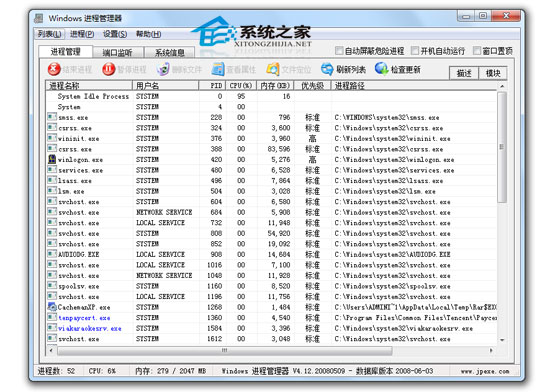Image resolution: width=550 pixels, height=392 pixels.
Task: Click the vertical scrollbar up arrow
Action: (x=502, y=86)
